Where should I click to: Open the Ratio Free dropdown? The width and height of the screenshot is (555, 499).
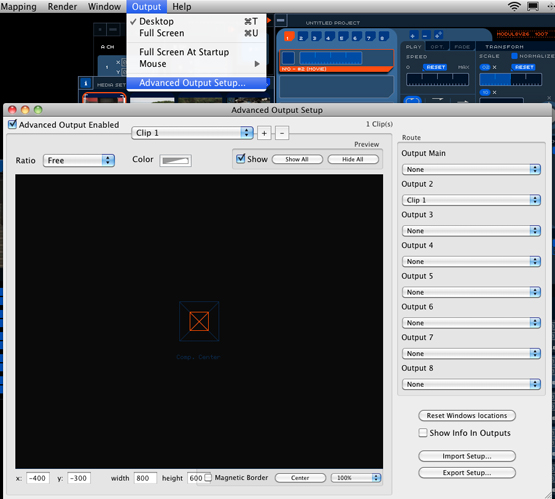(x=79, y=160)
